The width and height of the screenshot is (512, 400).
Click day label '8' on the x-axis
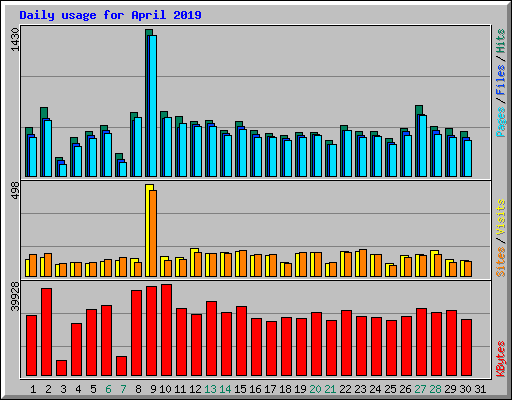pos(138,389)
